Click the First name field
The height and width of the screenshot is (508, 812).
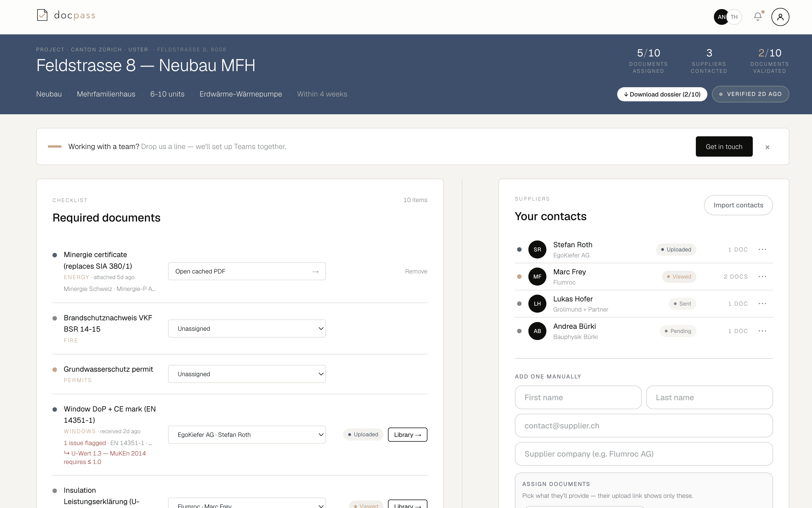point(578,397)
